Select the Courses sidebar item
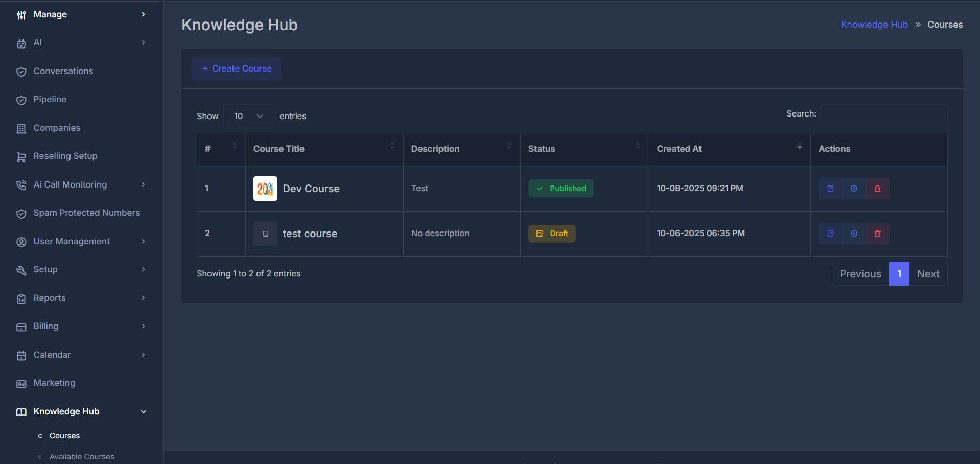 pyautogui.click(x=64, y=435)
